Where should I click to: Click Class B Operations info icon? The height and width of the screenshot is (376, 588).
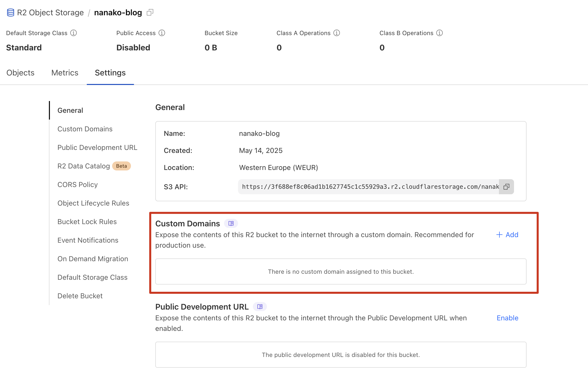point(439,33)
